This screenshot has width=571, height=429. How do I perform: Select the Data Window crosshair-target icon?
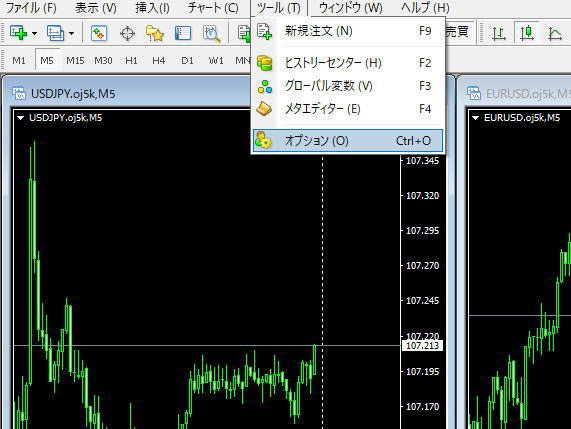pyautogui.click(x=127, y=33)
